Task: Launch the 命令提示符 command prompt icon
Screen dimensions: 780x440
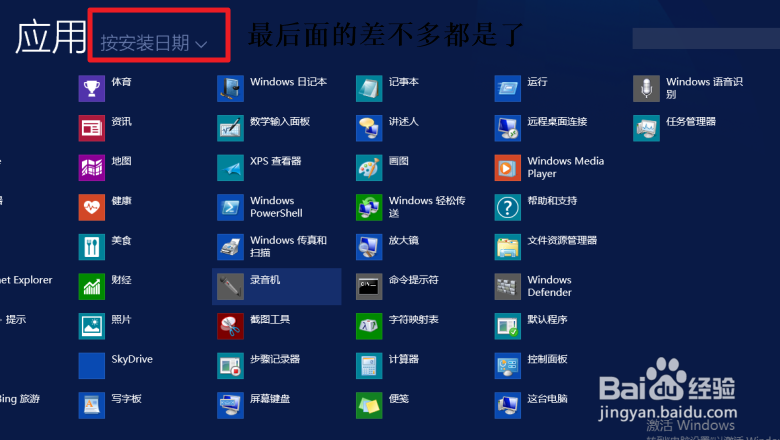Action: [369, 286]
